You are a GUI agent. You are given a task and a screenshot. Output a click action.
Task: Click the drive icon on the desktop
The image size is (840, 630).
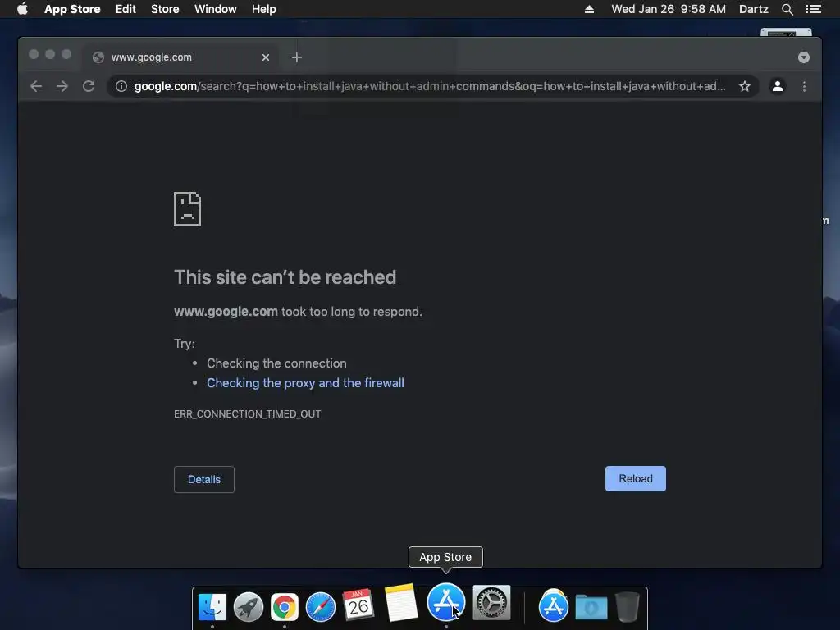786,32
